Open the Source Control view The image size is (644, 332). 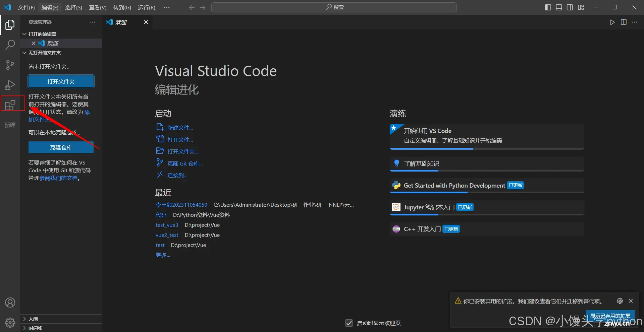(x=10, y=65)
